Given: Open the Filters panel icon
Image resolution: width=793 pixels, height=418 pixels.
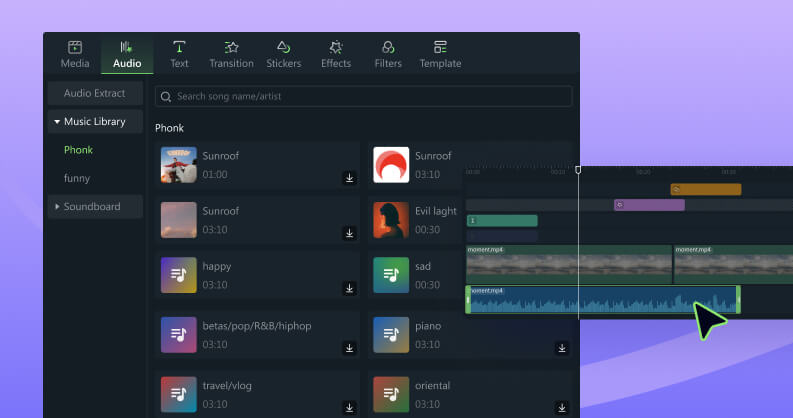Looking at the screenshot, I should pyautogui.click(x=387, y=47).
